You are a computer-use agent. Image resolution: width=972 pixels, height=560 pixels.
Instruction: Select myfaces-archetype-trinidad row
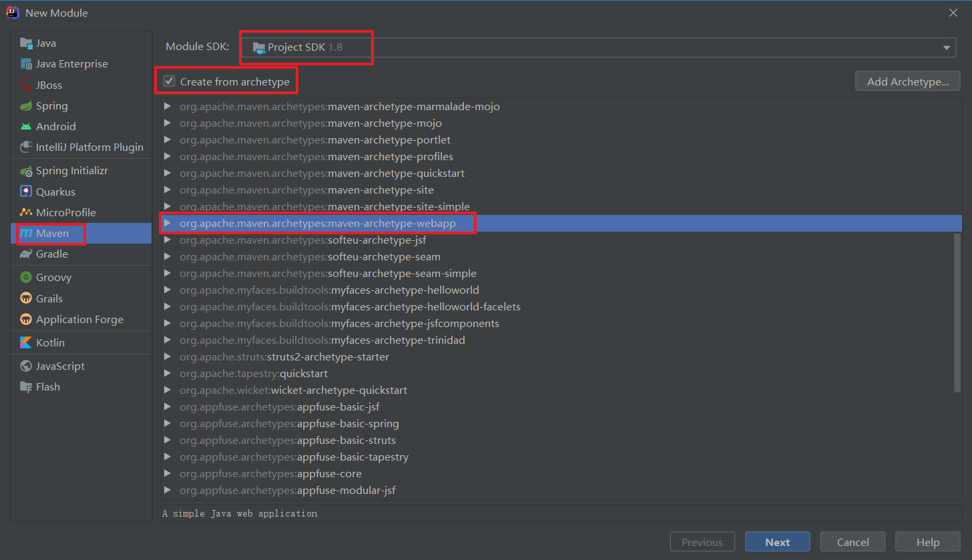pyautogui.click(x=561, y=340)
